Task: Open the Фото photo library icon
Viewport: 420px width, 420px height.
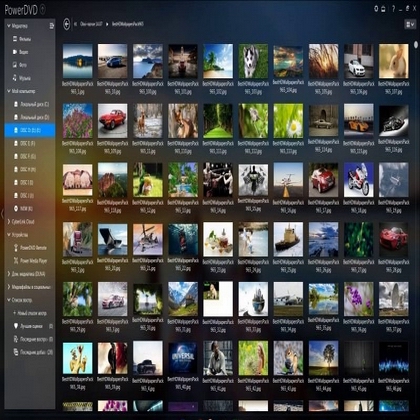Action: click(x=15, y=65)
